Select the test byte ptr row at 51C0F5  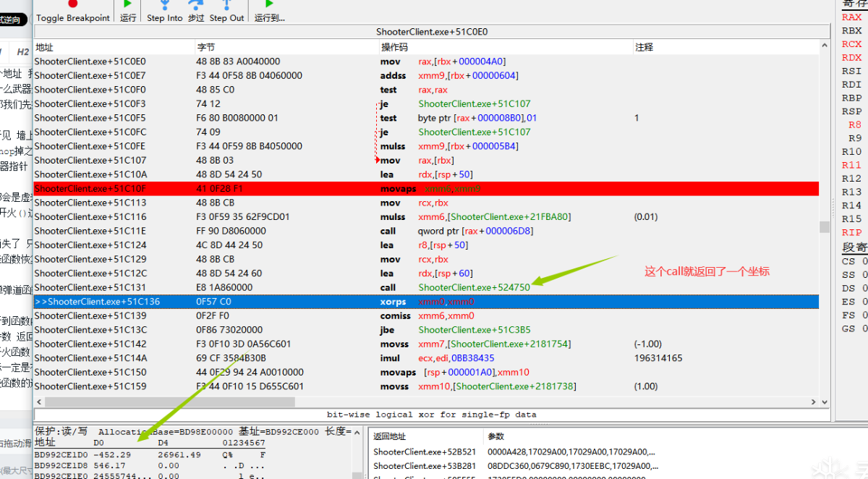[426, 118]
